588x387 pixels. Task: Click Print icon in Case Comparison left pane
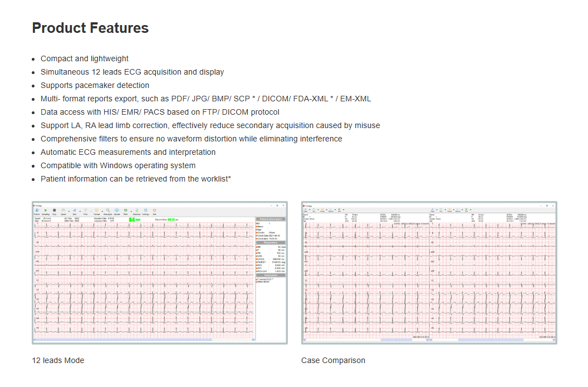(x=339, y=209)
